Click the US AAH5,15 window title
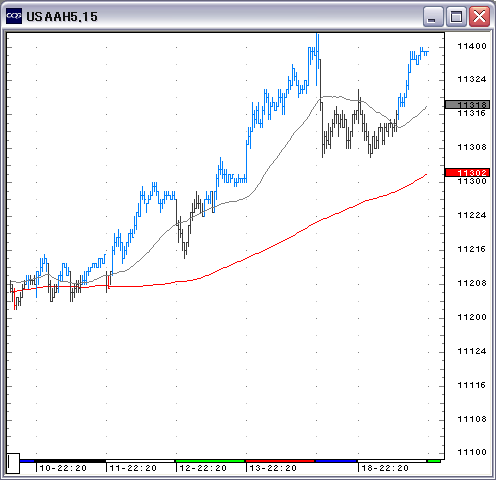Screen dimensions: 496x480 click(62, 17)
